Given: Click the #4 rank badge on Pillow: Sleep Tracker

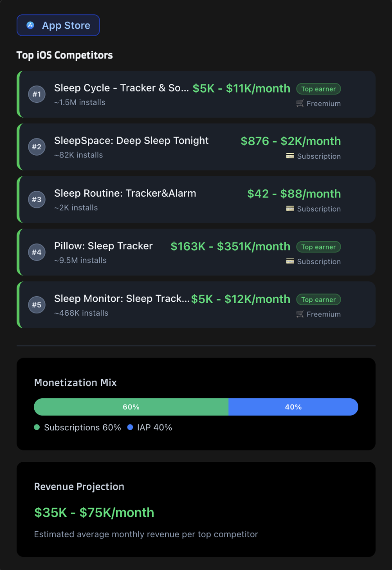Looking at the screenshot, I should tap(36, 252).
